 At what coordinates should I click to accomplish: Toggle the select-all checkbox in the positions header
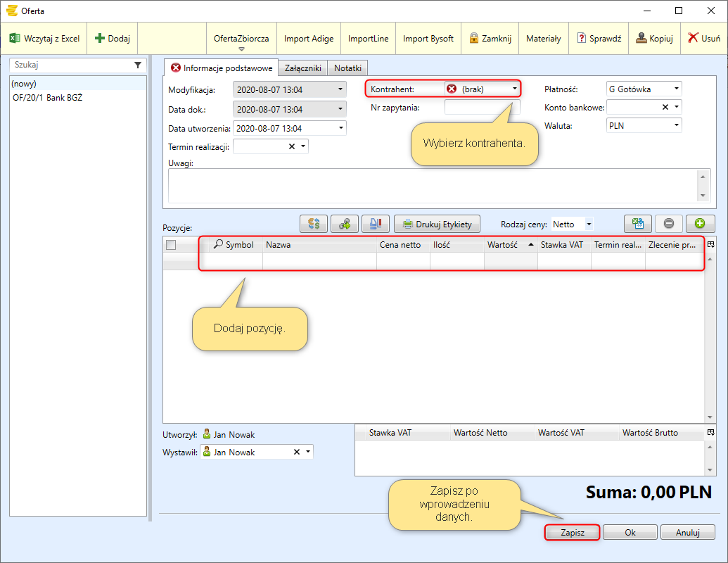tap(171, 245)
